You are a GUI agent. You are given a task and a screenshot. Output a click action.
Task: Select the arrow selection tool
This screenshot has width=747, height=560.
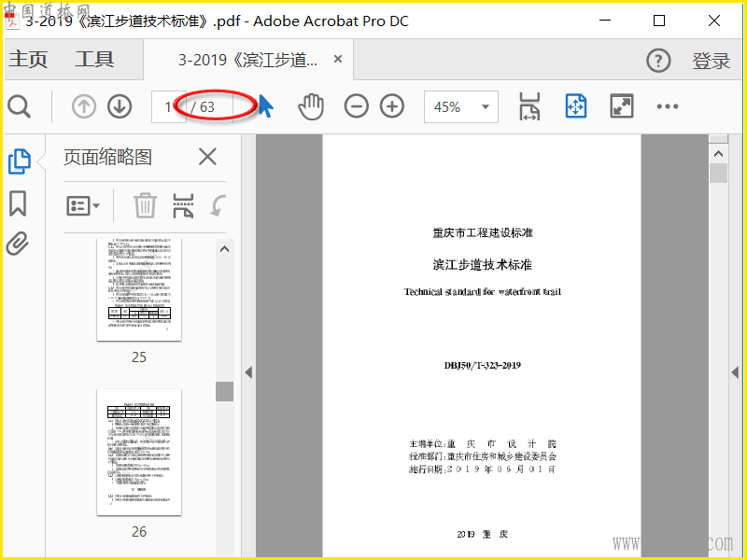[x=266, y=105]
